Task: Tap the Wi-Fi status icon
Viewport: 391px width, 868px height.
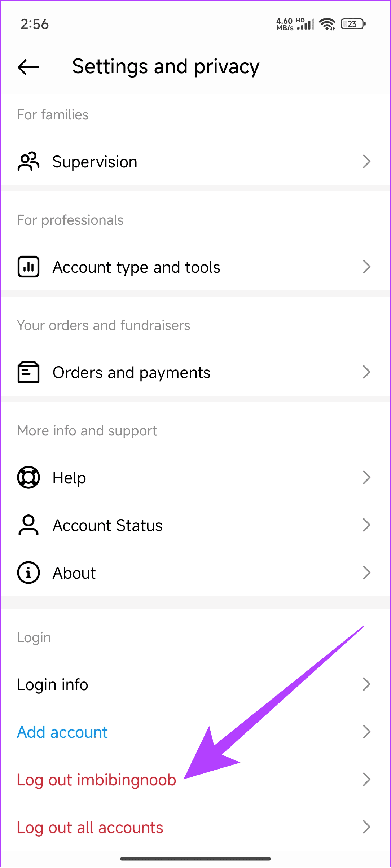Action: pos(327,24)
